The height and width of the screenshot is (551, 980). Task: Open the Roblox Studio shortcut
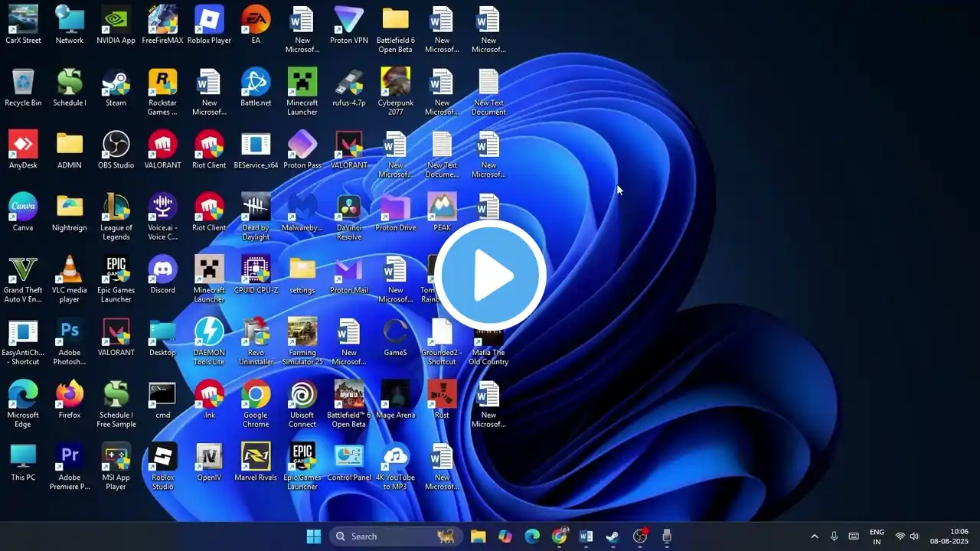point(163,466)
